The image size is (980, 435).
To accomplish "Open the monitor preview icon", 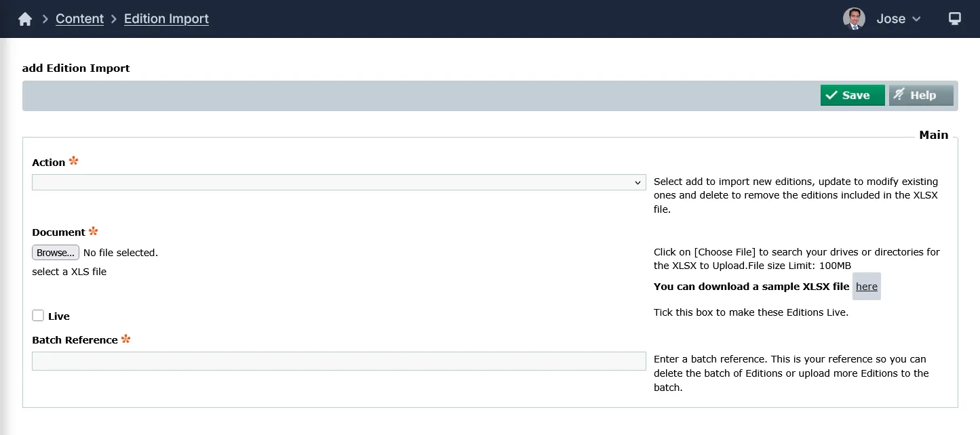I will (x=954, y=19).
